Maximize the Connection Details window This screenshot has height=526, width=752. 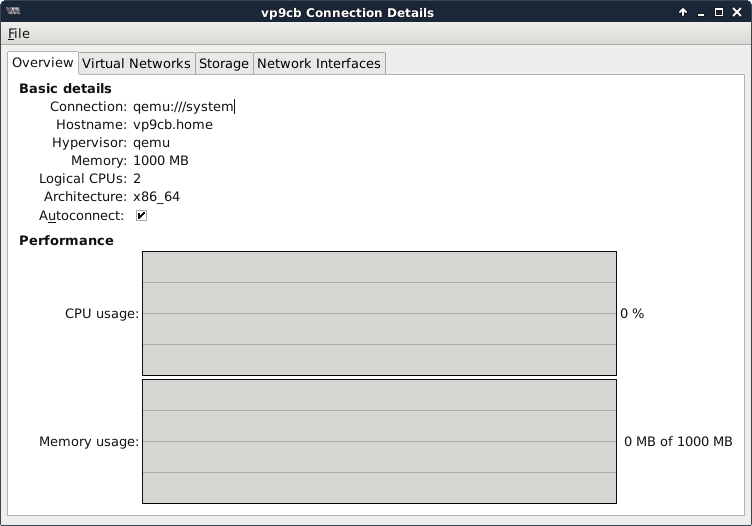[x=719, y=12]
